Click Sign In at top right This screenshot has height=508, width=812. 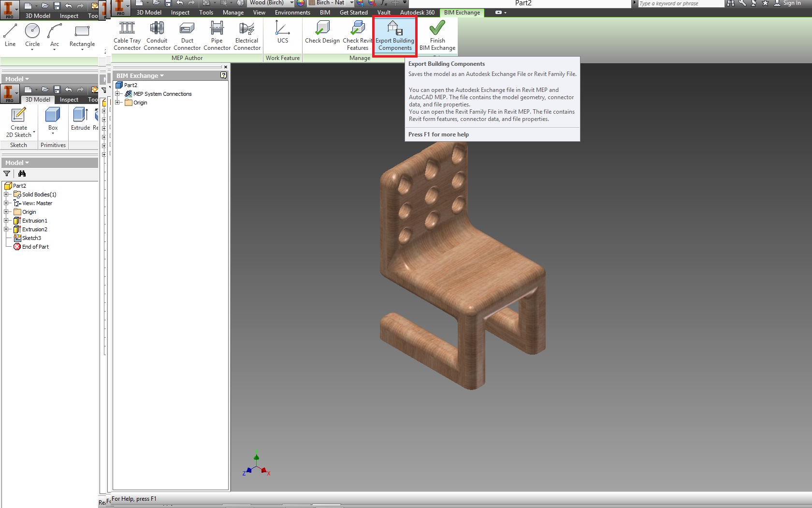tap(793, 3)
